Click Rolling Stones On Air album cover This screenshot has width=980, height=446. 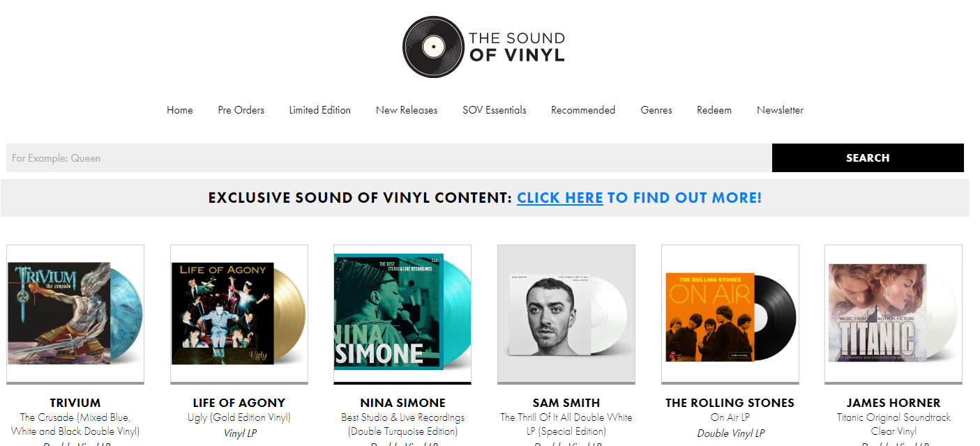[730, 313]
